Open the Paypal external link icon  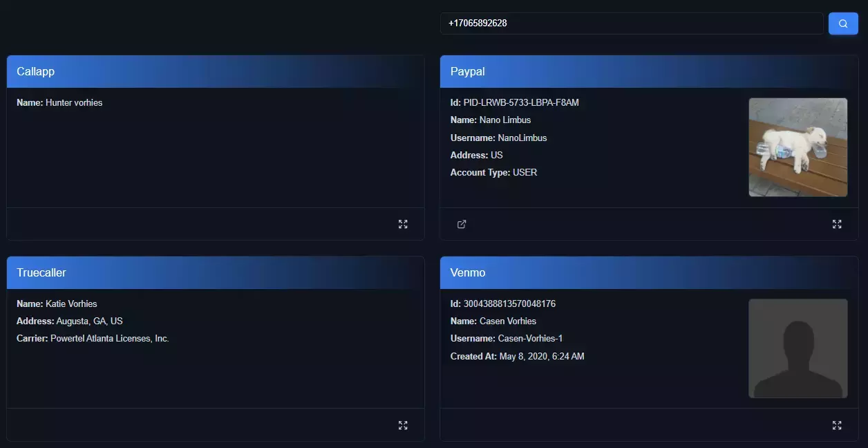[x=462, y=224]
